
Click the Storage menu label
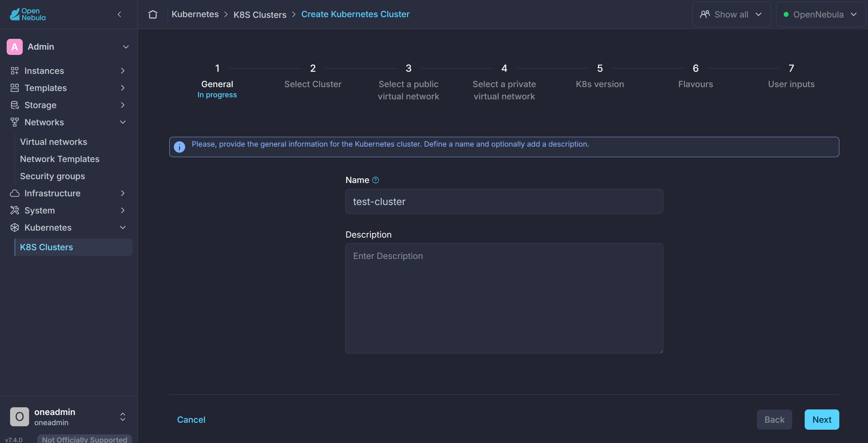click(x=40, y=105)
